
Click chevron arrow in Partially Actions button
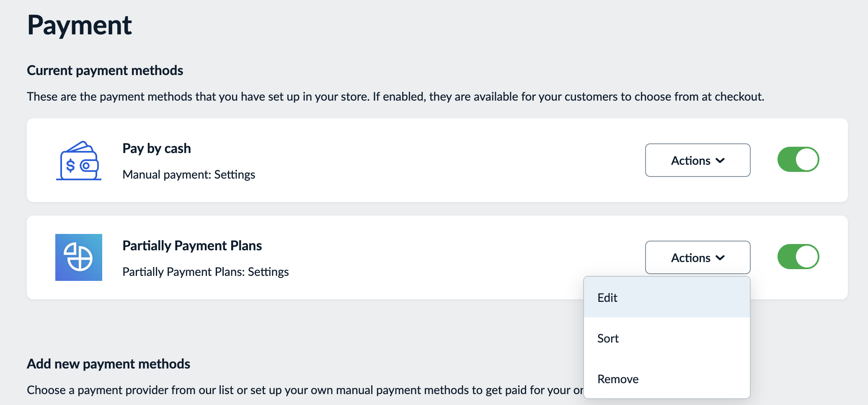click(720, 258)
